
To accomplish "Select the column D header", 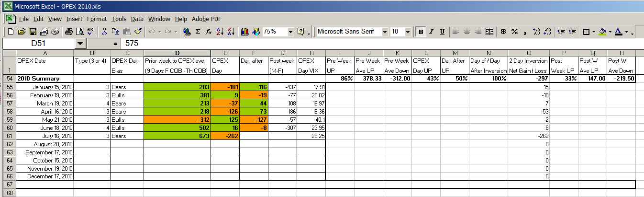I will point(177,53).
